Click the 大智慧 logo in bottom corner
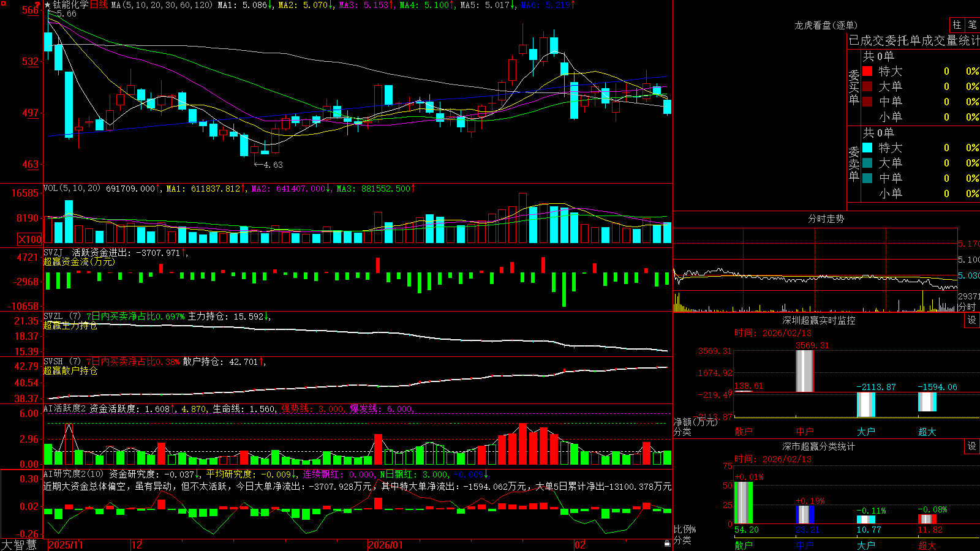The width and height of the screenshot is (980, 551). 19,544
